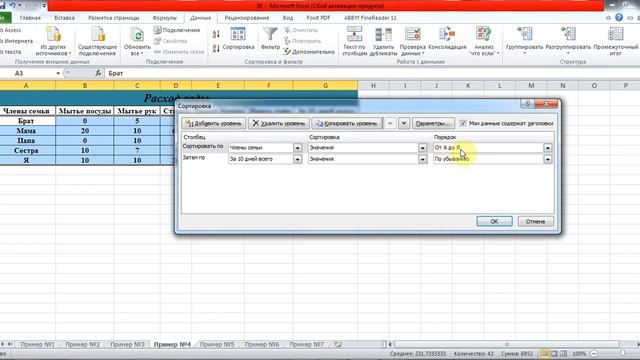640x360 pixels.
Task: Open Рецензирование ribbon tab
Action: [247, 18]
